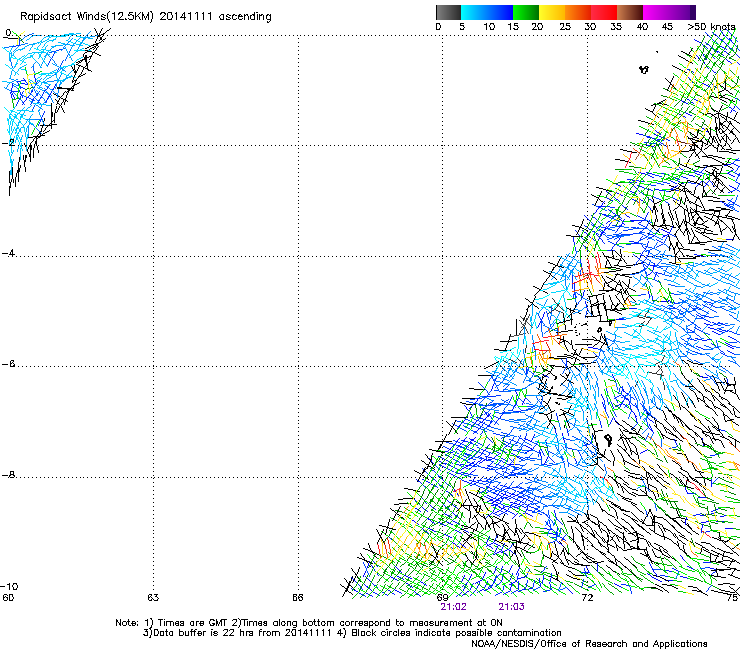Click the '-2' latitude axis label
The width and height of the screenshot is (740, 650).
[x=8, y=143]
